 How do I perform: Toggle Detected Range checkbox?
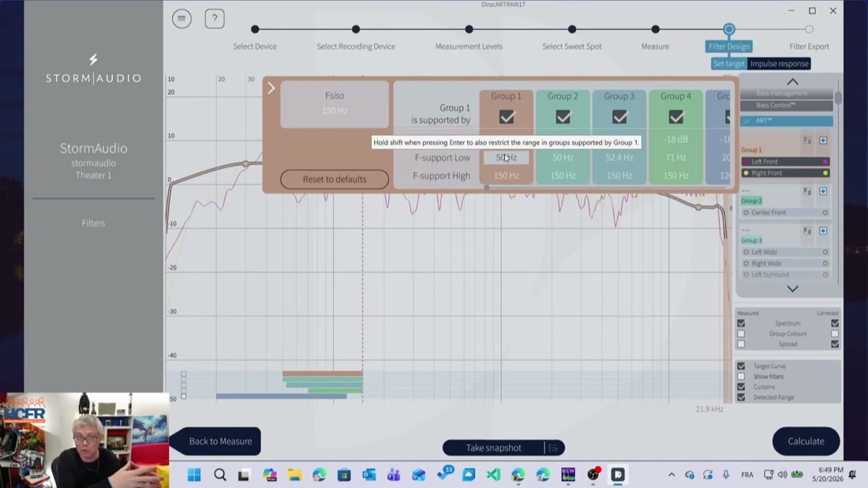click(x=741, y=398)
